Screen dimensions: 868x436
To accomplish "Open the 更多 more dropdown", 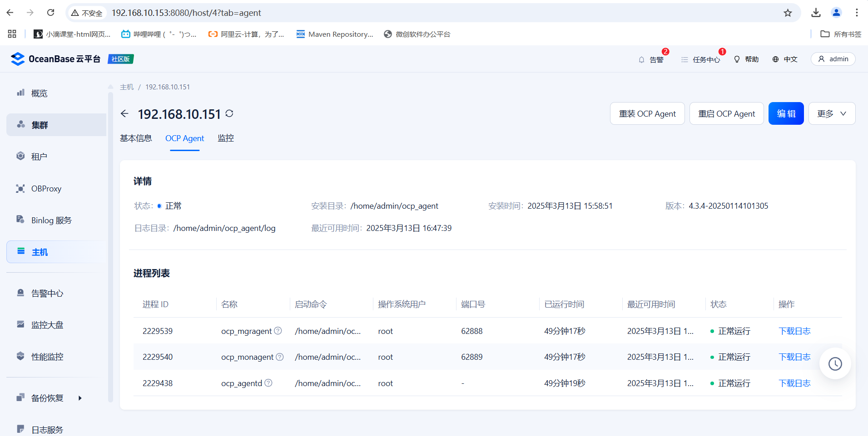I will click(832, 113).
